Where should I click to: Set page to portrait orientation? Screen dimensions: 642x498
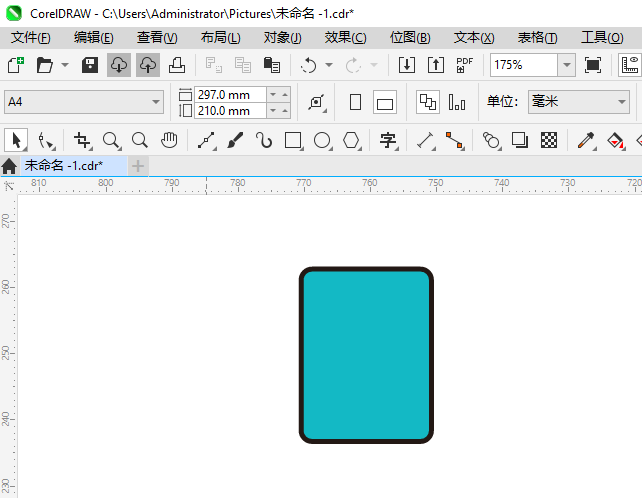(355, 102)
